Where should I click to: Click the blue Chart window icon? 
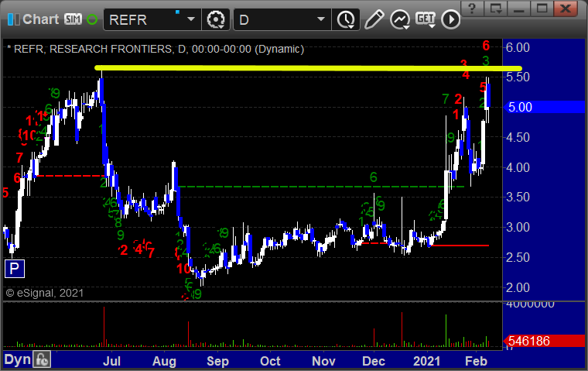coord(13,19)
